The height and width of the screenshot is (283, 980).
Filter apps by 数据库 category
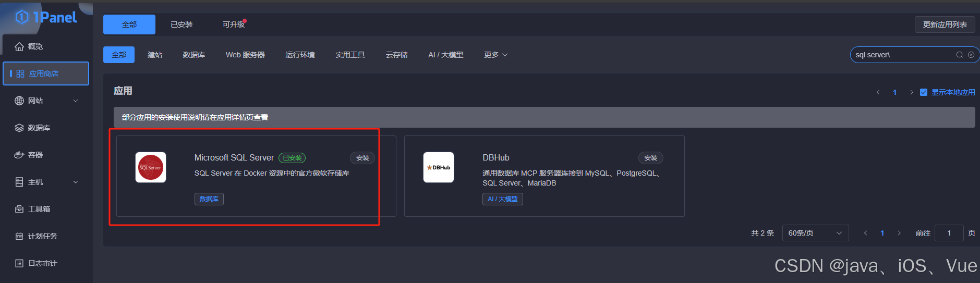pos(194,55)
